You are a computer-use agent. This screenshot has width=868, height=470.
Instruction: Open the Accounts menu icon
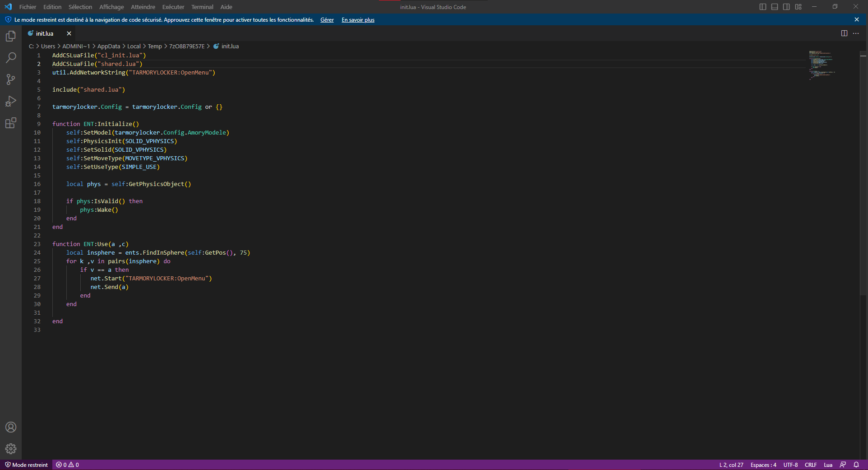[x=11, y=427]
